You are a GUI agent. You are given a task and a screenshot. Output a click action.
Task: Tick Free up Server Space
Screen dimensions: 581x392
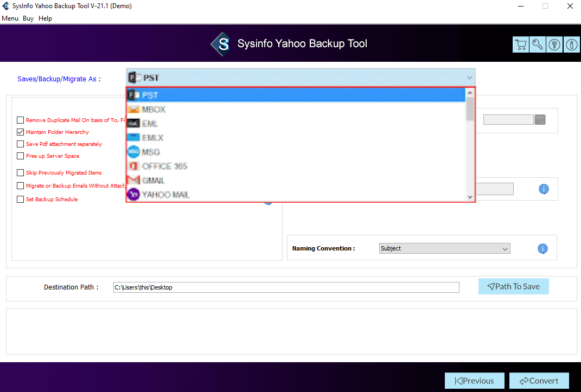pyautogui.click(x=21, y=156)
